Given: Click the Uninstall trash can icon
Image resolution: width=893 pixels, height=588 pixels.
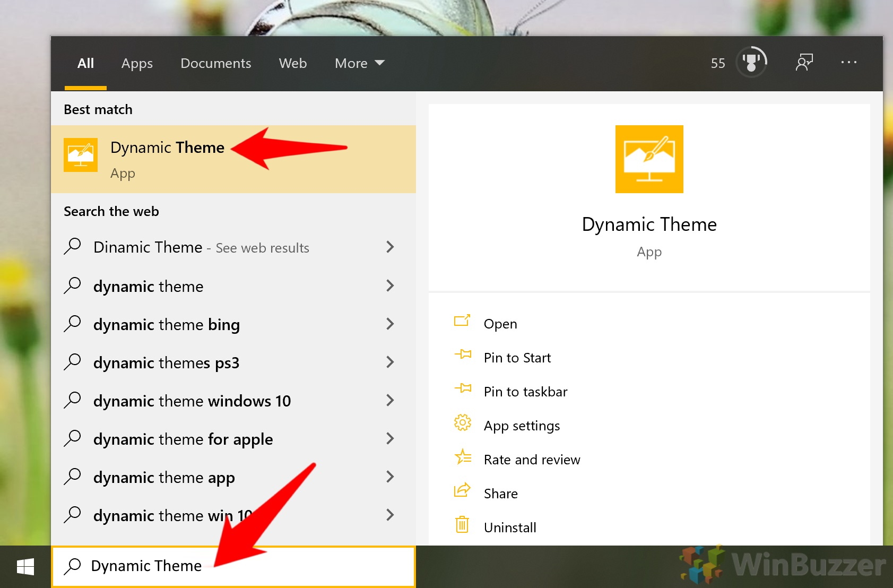Looking at the screenshot, I should click(462, 524).
